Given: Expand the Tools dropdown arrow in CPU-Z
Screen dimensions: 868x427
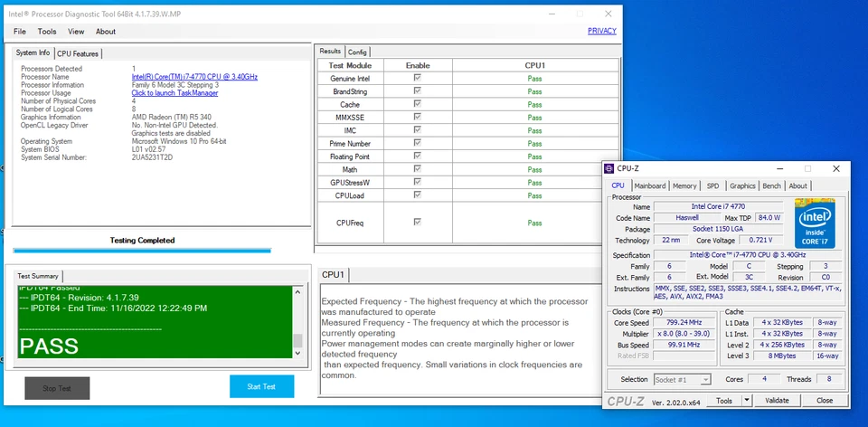Looking at the screenshot, I should [x=746, y=400].
